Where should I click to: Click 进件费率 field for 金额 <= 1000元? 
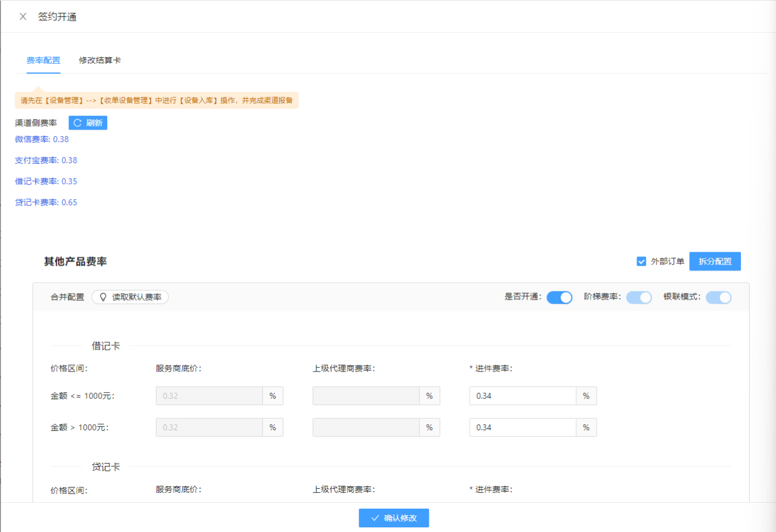[522, 396]
